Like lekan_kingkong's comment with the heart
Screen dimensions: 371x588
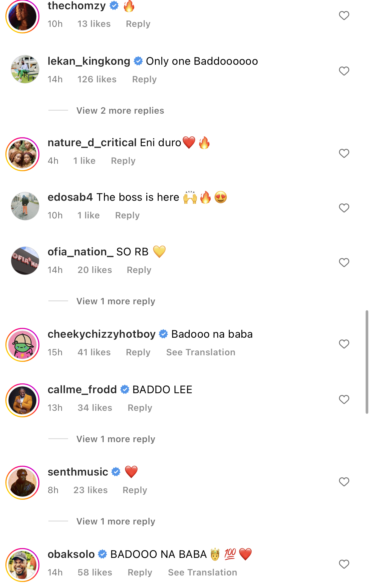tap(344, 71)
